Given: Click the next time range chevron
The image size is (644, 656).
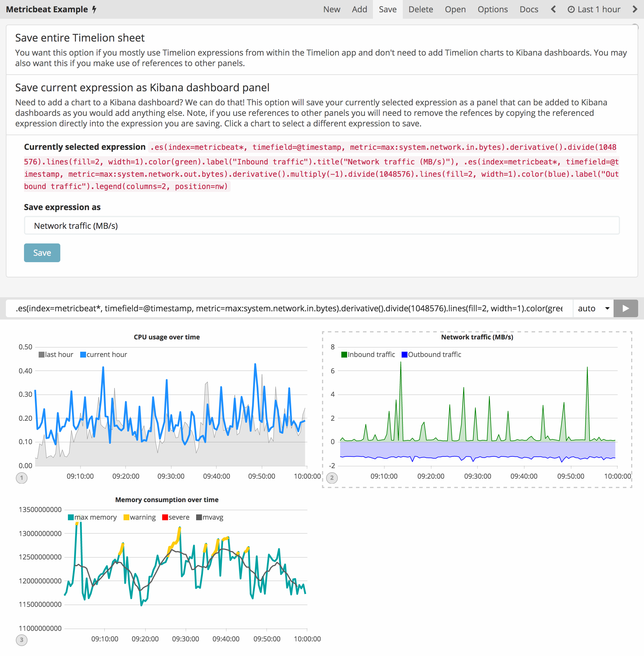Looking at the screenshot, I should pyautogui.click(x=635, y=9).
